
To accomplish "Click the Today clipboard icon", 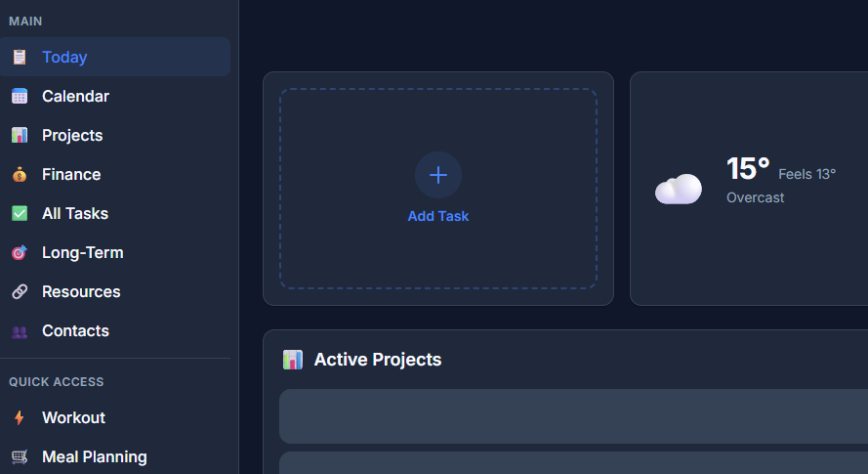I will click(x=20, y=57).
